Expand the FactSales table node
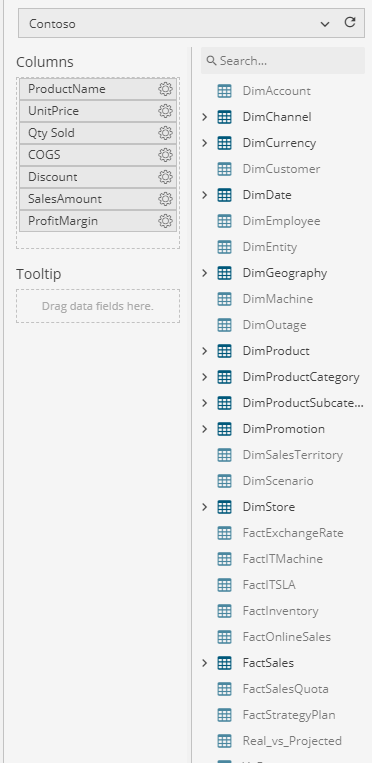Viewport: 372px width, 763px height. [x=205, y=663]
